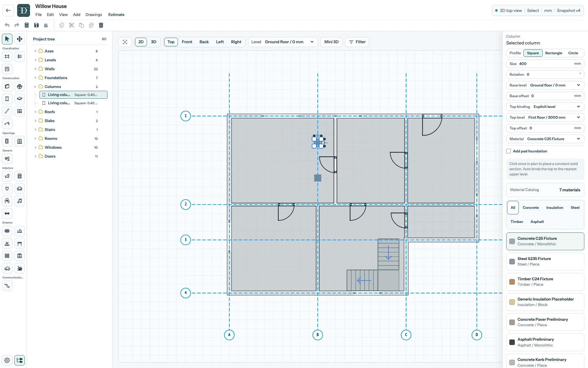Expand the Walls tree folder
The image size is (588, 368).
pos(36,69)
